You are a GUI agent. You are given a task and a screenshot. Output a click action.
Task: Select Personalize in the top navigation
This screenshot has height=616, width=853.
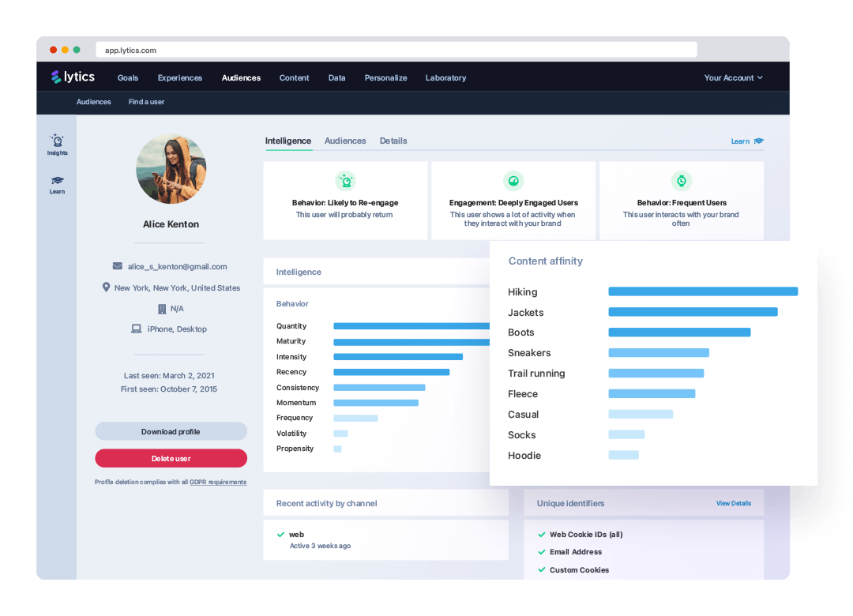(x=385, y=77)
